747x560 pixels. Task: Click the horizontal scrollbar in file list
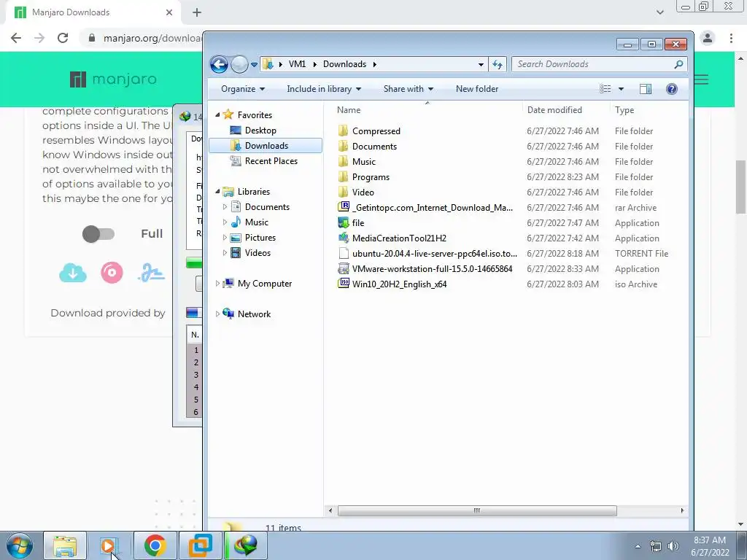(x=477, y=510)
